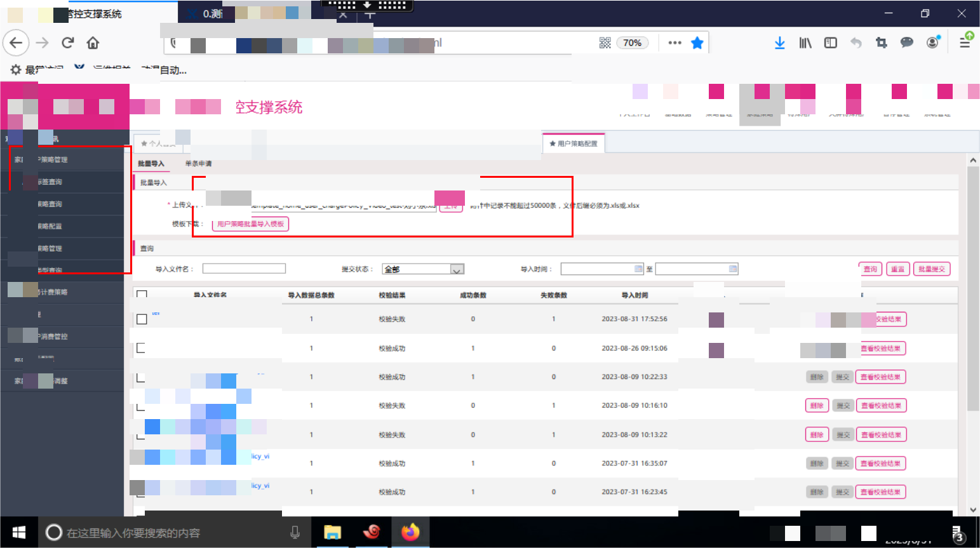This screenshot has height=548, width=980.
Task: Open the library bookshelf icon
Action: [805, 43]
